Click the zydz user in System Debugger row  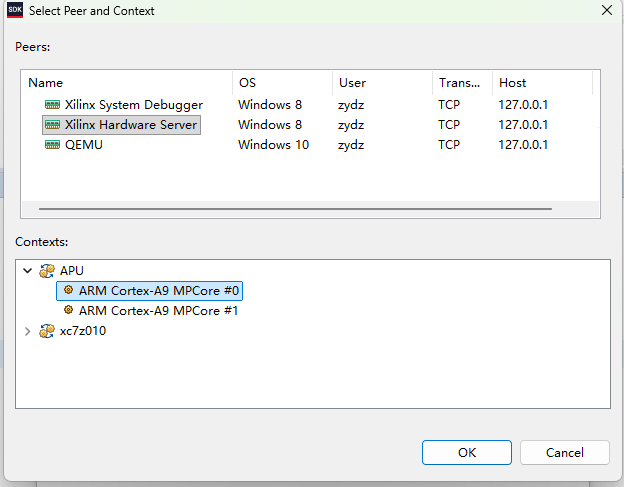pyautogui.click(x=351, y=105)
